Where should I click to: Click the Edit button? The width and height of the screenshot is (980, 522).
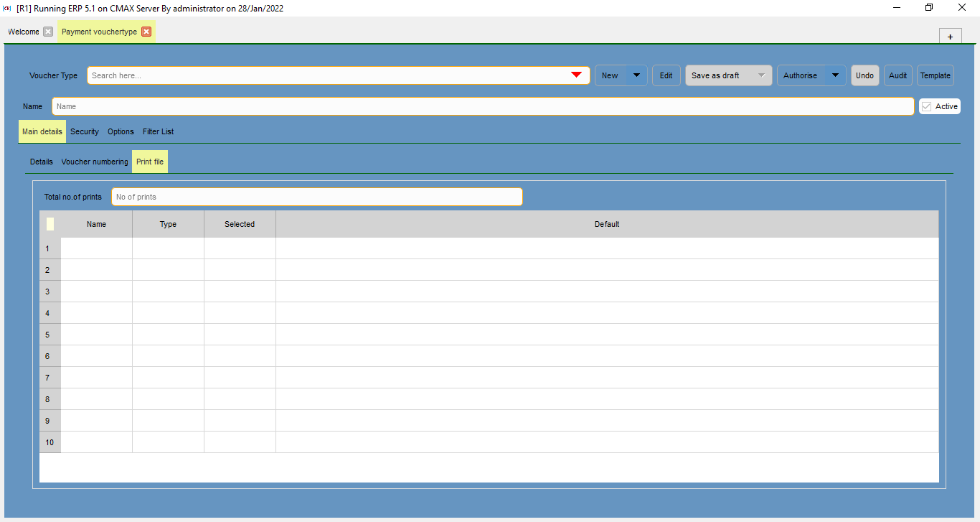pos(666,75)
